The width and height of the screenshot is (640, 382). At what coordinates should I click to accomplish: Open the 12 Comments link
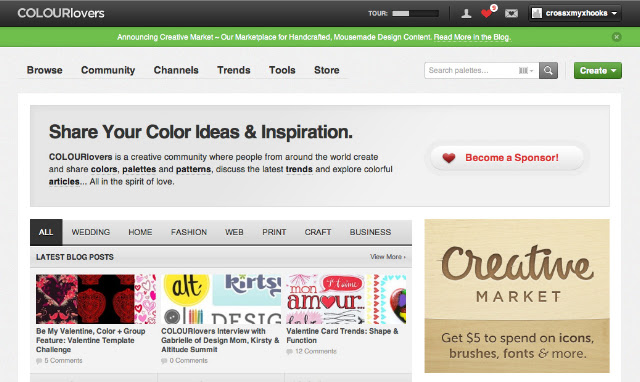316,351
